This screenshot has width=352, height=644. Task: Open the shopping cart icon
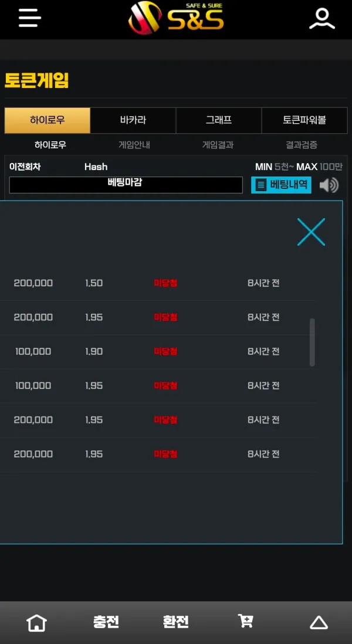pyautogui.click(x=246, y=621)
